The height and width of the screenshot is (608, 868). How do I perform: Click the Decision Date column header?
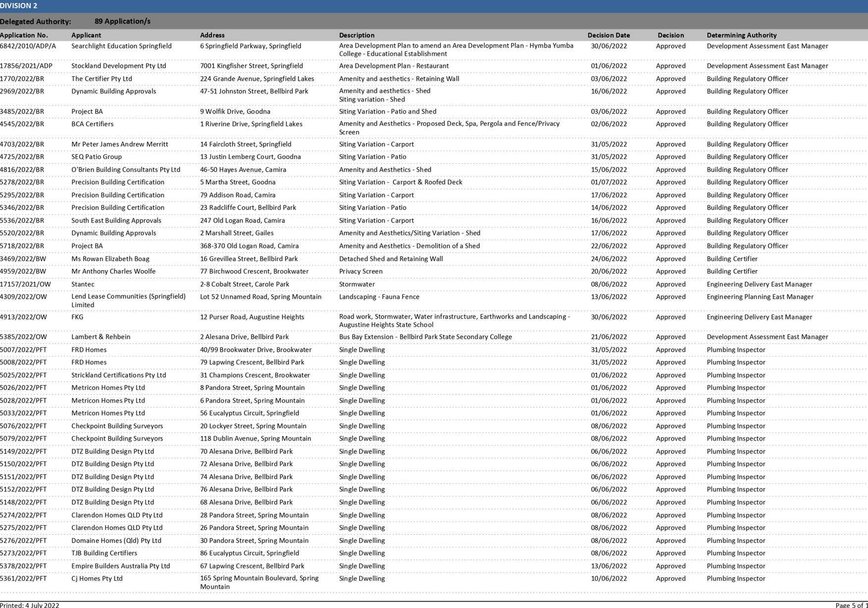tap(609, 35)
